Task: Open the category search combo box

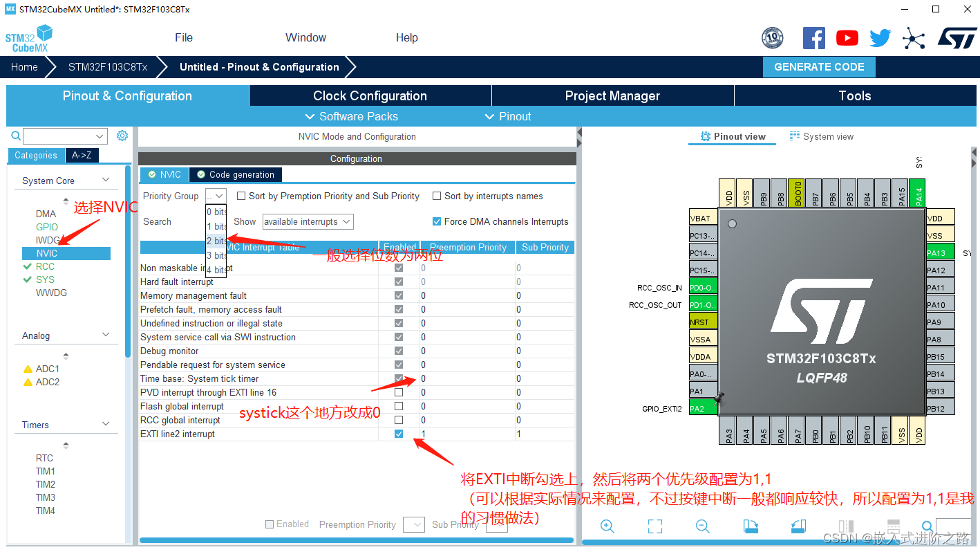Action: click(x=65, y=136)
